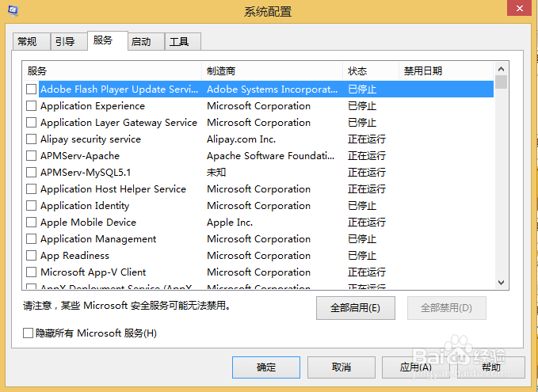Click the scrollbar up arrow in services list
538x392 pixels.
tap(501, 71)
